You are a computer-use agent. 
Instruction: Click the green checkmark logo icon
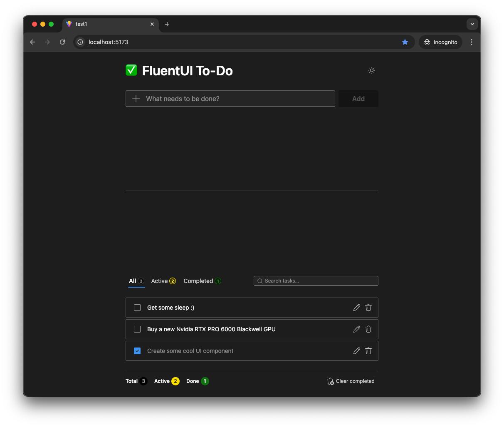pyautogui.click(x=131, y=70)
